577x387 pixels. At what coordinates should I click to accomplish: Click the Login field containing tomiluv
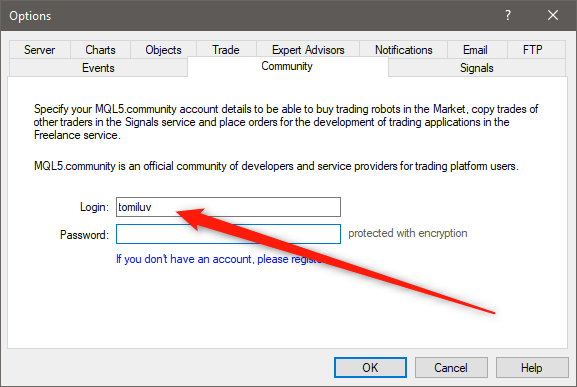[228, 207]
